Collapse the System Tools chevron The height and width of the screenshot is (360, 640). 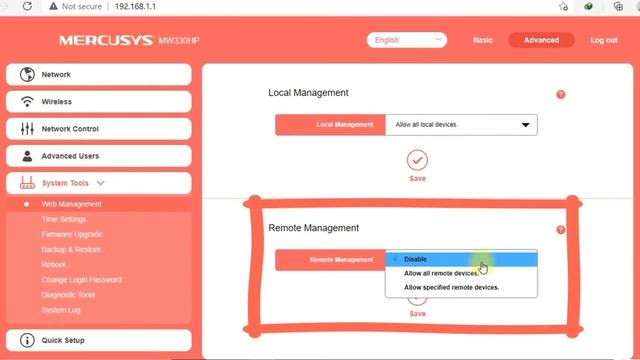point(100,183)
